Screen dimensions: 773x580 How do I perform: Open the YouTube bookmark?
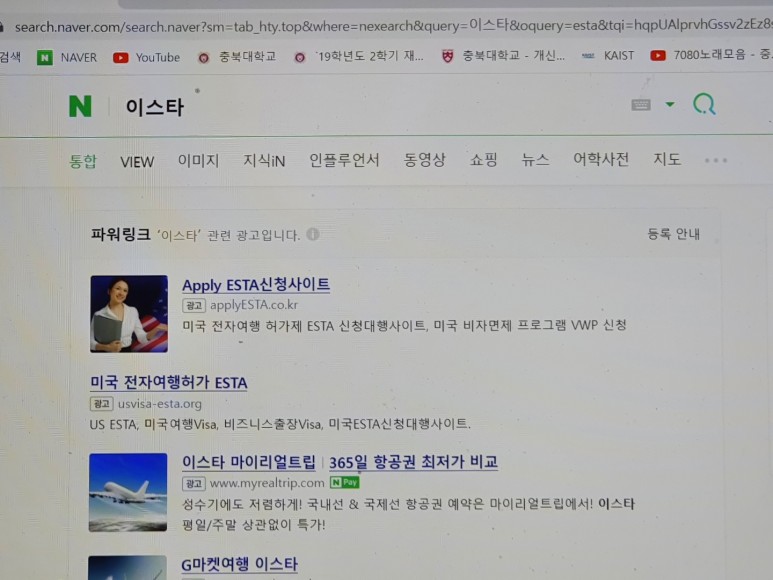tap(146, 58)
